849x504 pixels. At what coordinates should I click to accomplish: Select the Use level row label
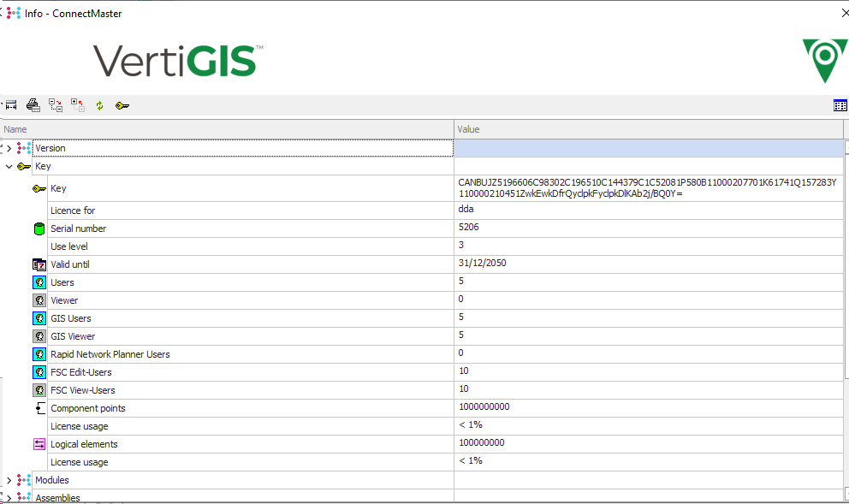(68, 246)
